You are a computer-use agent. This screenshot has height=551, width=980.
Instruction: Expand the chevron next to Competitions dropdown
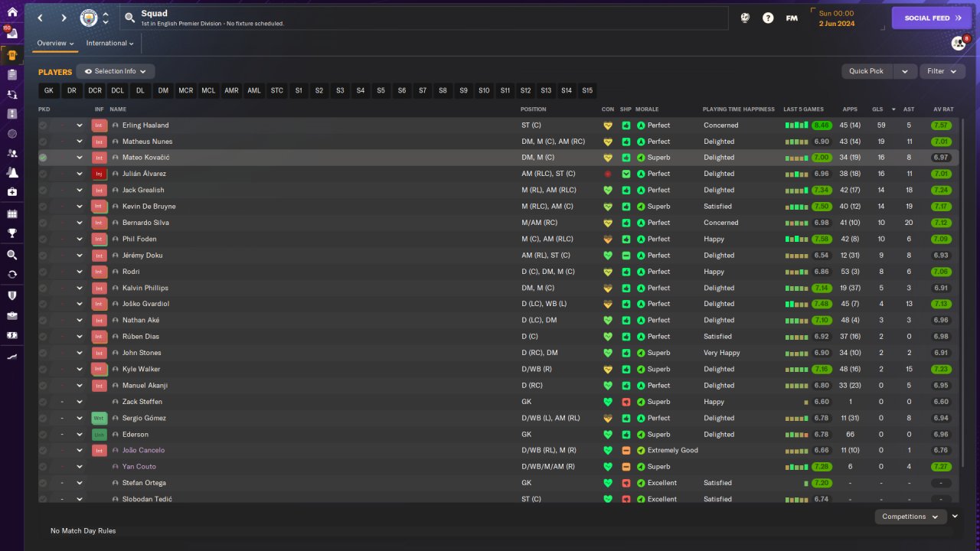click(x=955, y=517)
